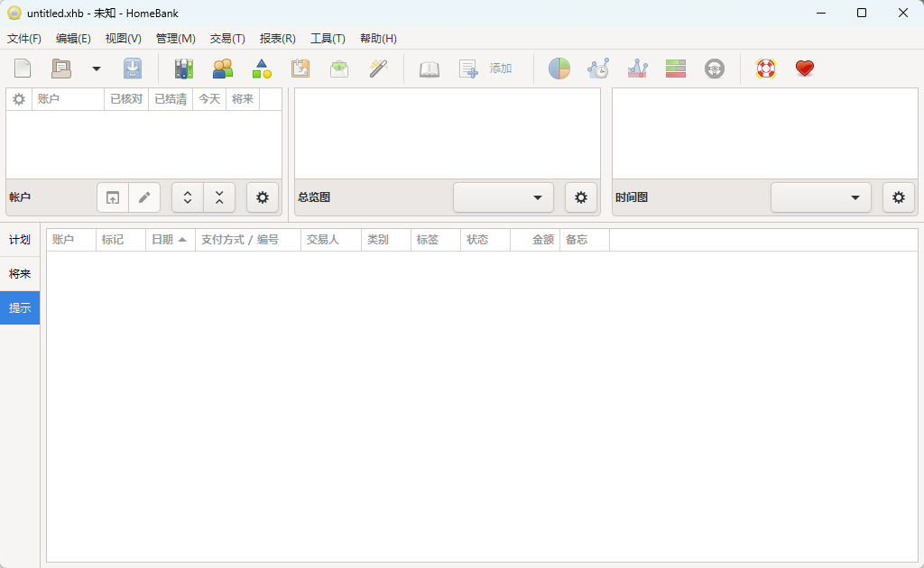Click the 今天 column header

tap(209, 99)
